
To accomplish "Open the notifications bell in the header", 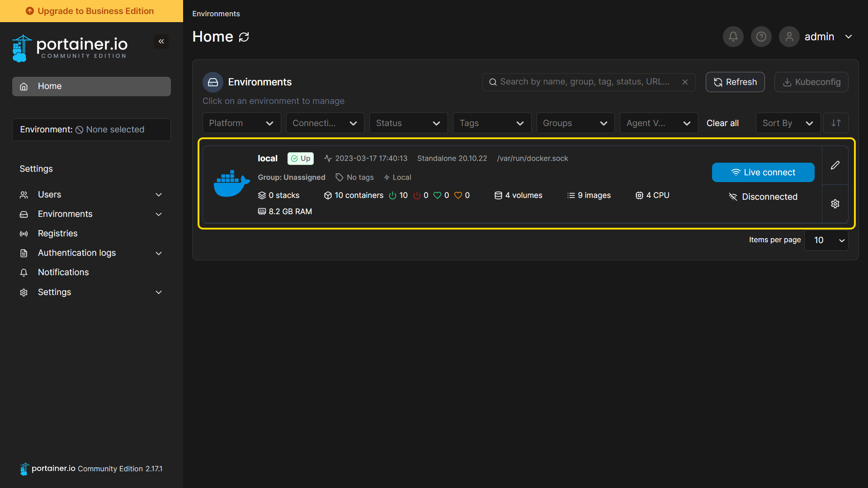I will pos(733,37).
